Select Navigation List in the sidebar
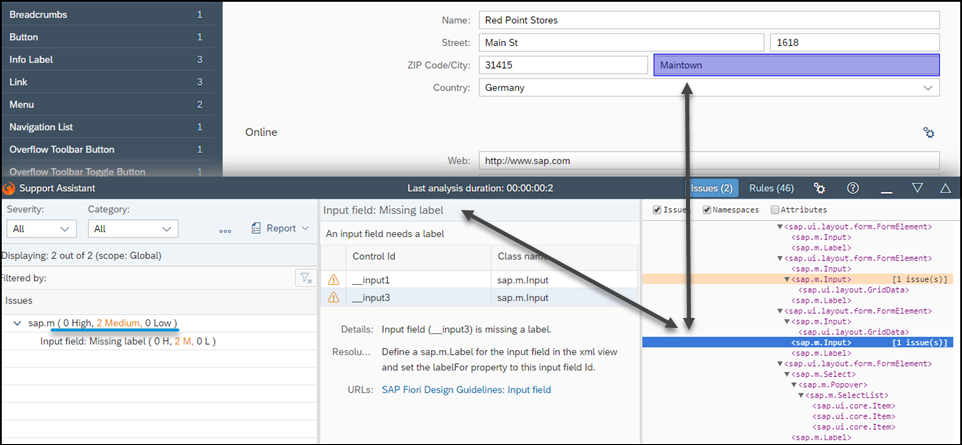Screen dimensions: 962x445 pyautogui.click(x=106, y=126)
